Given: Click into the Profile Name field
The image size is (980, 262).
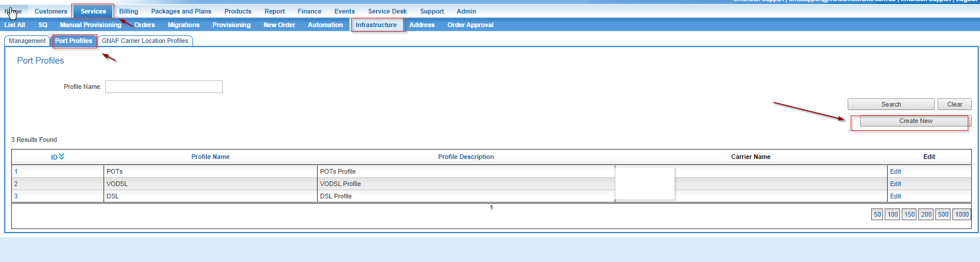Looking at the screenshot, I should 164,87.
